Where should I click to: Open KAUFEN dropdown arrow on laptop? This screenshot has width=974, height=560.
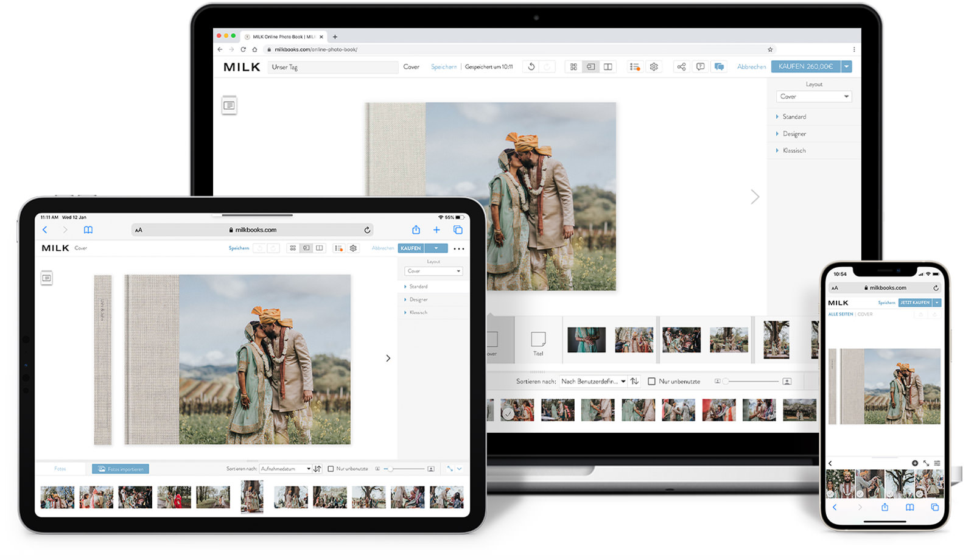coord(847,66)
